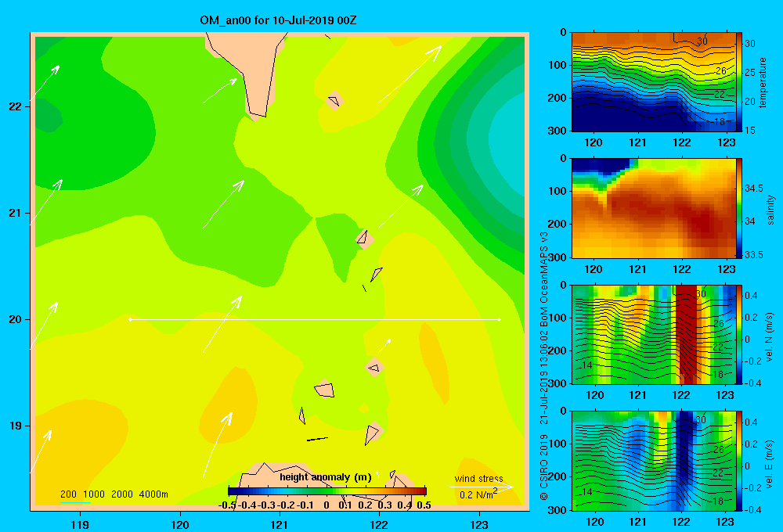Click the "21-Jul-2019 13:06:02" timestamp
Viewport: 783px width, 532px height.
point(544,377)
